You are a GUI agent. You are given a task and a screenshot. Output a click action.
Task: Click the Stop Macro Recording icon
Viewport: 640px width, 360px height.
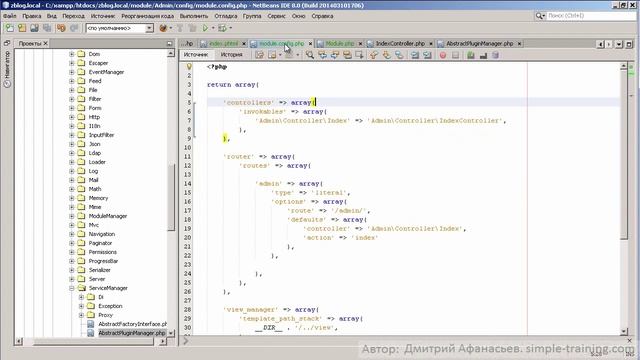coord(456,55)
